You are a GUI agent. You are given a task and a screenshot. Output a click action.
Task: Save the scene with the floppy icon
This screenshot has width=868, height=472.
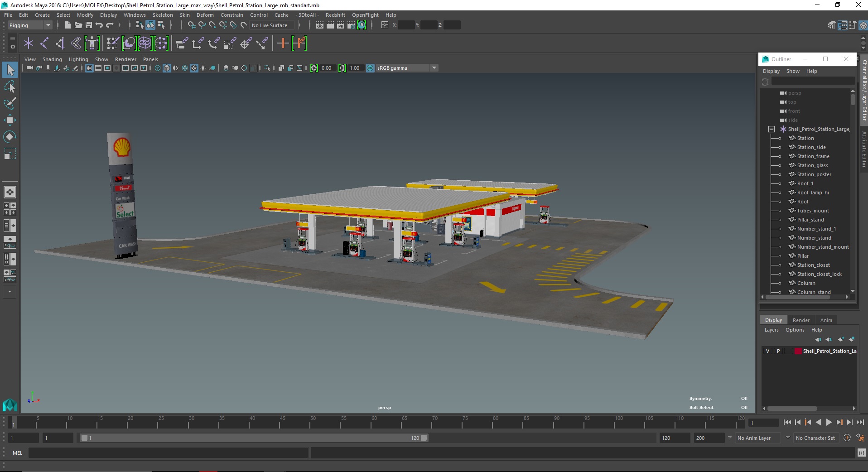tap(88, 25)
